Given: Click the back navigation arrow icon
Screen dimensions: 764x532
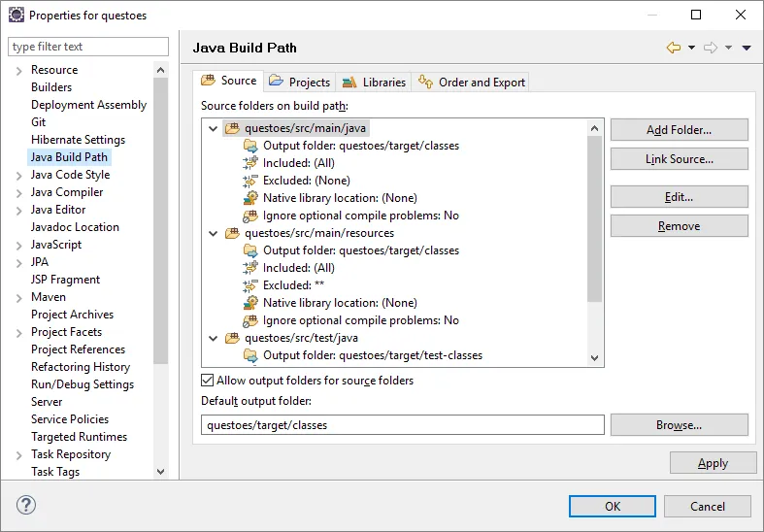Looking at the screenshot, I should point(673,48).
